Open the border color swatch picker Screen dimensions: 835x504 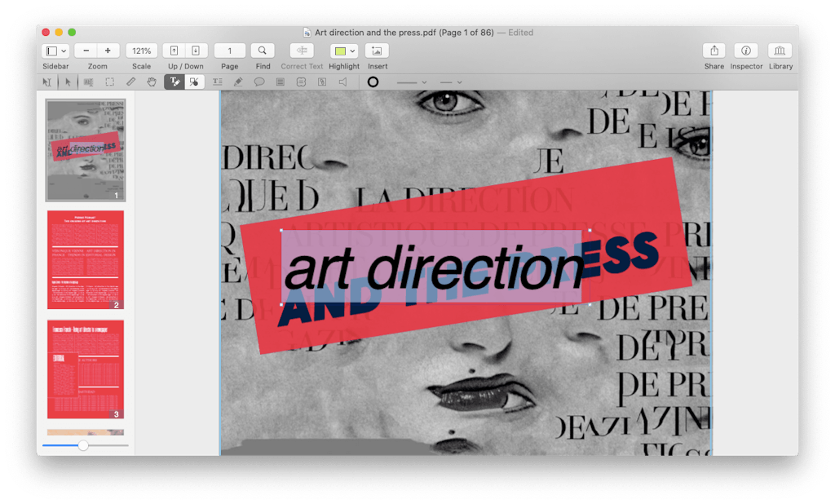click(x=373, y=82)
